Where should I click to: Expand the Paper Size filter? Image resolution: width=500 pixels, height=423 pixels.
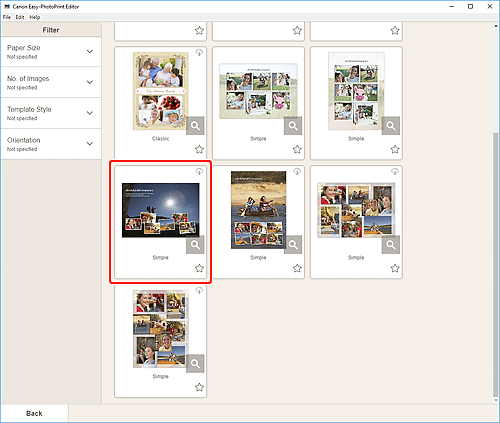(51, 52)
